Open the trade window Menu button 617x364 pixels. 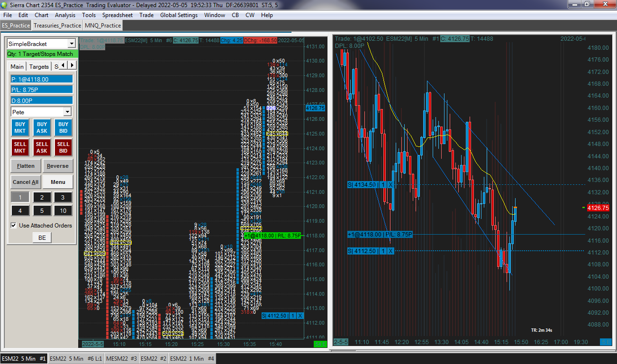tap(58, 182)
